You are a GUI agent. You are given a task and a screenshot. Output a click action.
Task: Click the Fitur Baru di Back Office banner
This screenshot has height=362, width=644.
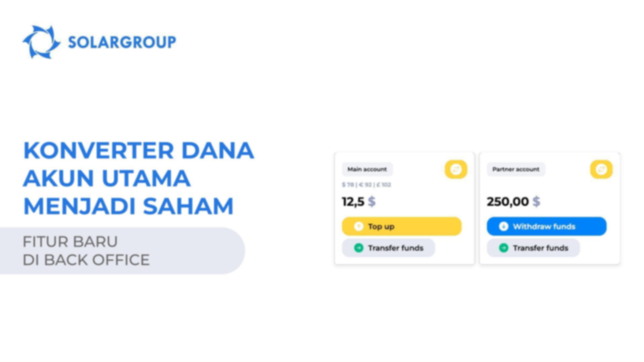pyautogui.click(x=122, y=251)
